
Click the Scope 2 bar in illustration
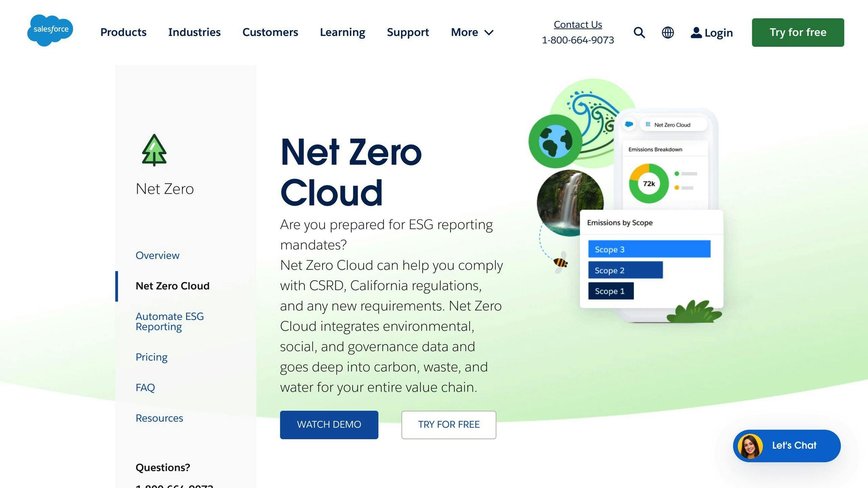tap(626, 270)
